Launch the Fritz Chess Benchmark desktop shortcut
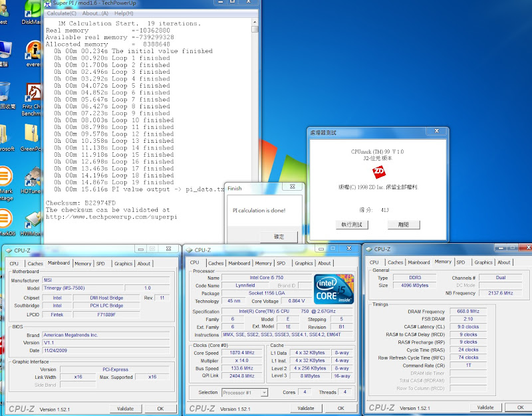Screen dimensions: 532x416 (x=32, y=100)
